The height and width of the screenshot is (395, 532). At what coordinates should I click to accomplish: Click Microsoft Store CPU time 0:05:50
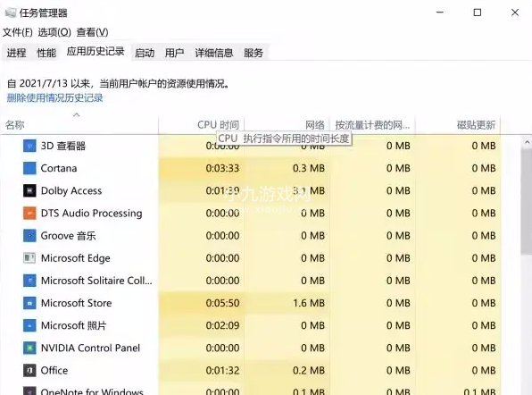click(x=222, y=303)
